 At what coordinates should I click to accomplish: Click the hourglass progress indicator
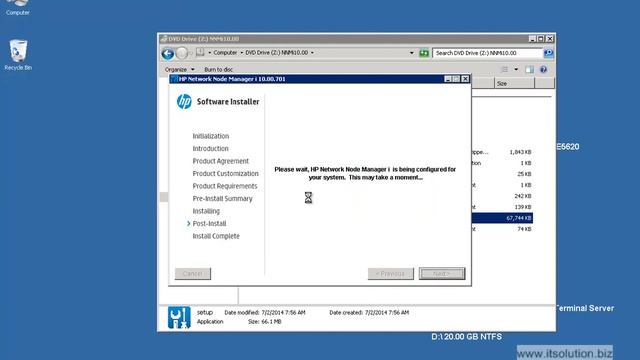308,198
